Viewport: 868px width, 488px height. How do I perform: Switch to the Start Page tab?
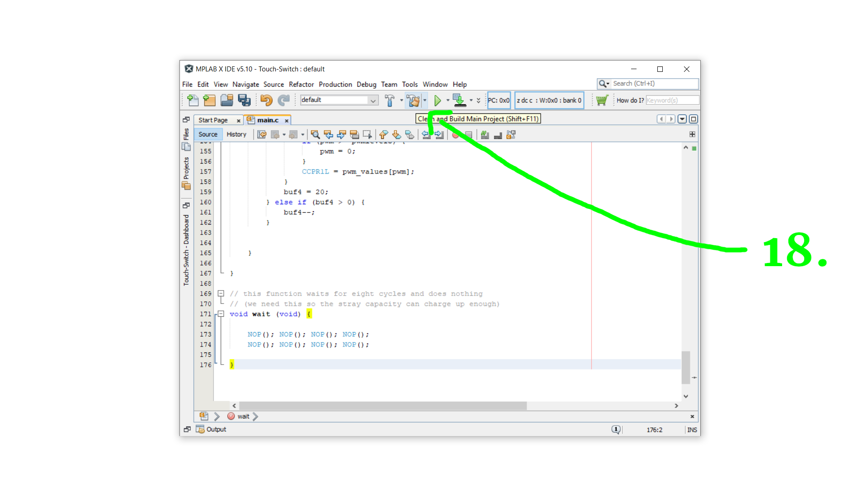click(x=213, y=120)
